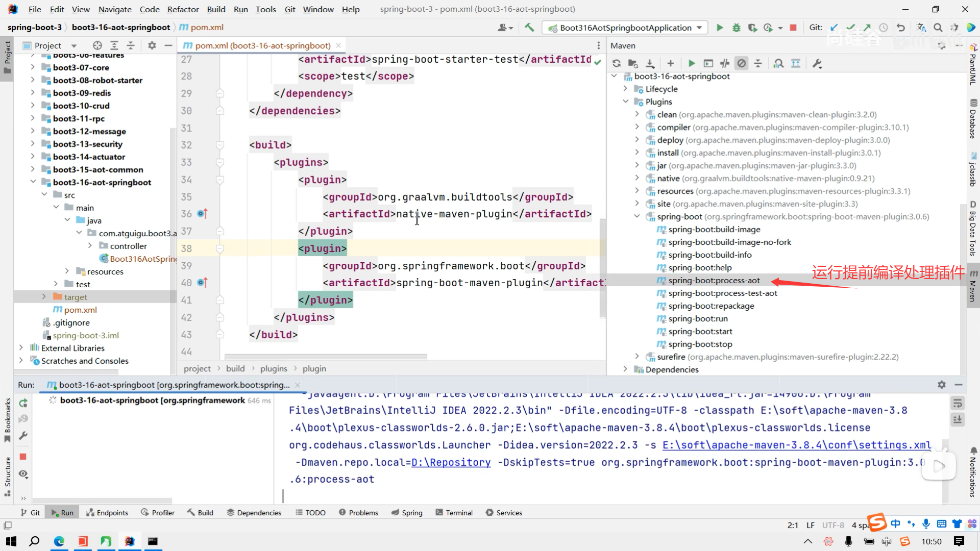Switch to the Terminal tab
This screenshot has height=551, width=980.
[x=454, y=513]
